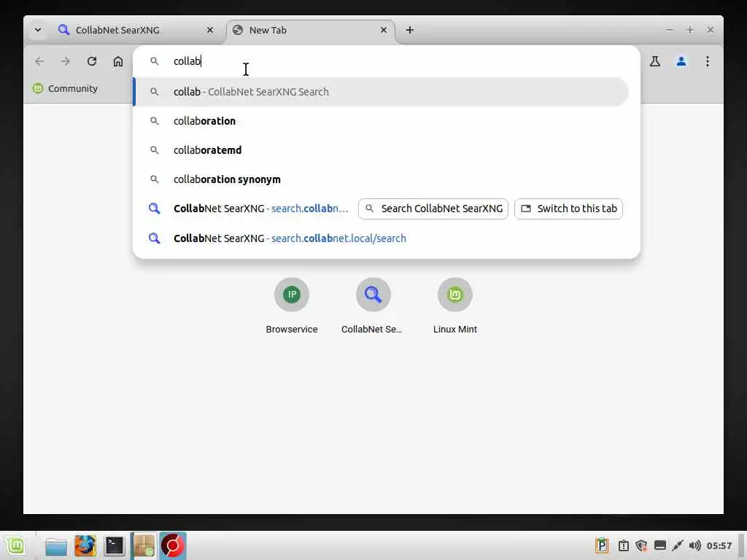747x560 pixels.
Task: Open the profile avatar icon
Action: (681, 61)
